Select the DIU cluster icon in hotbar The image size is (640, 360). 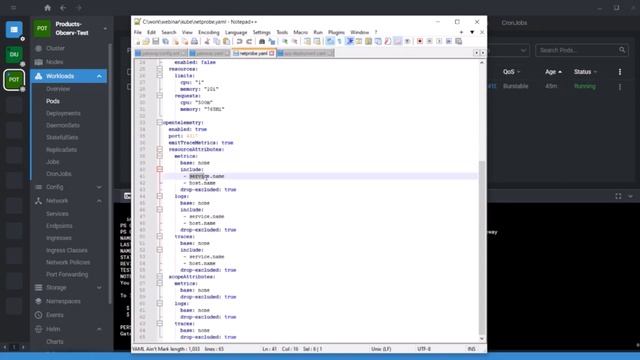pos(14,54)
